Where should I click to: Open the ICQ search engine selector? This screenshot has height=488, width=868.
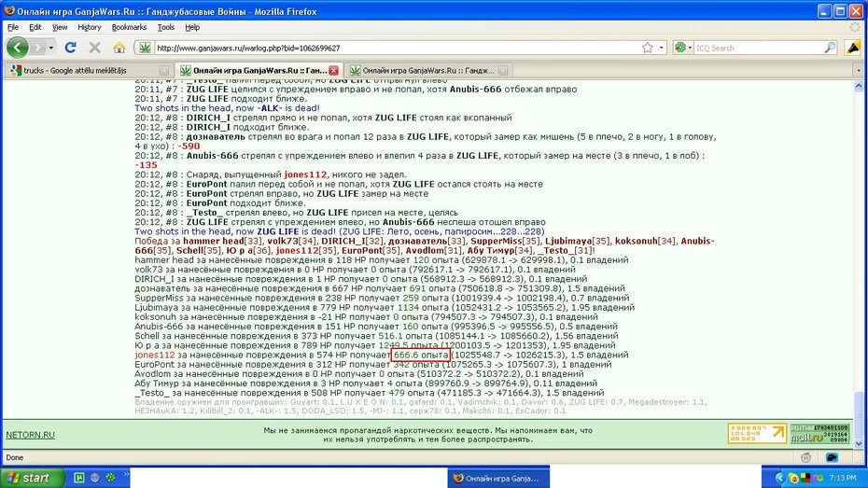683,49
